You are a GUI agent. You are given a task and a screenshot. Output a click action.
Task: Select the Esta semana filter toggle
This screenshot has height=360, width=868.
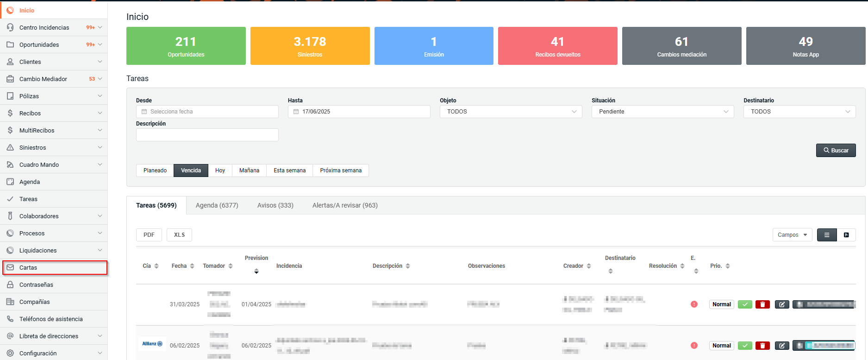tap(289, 171)
